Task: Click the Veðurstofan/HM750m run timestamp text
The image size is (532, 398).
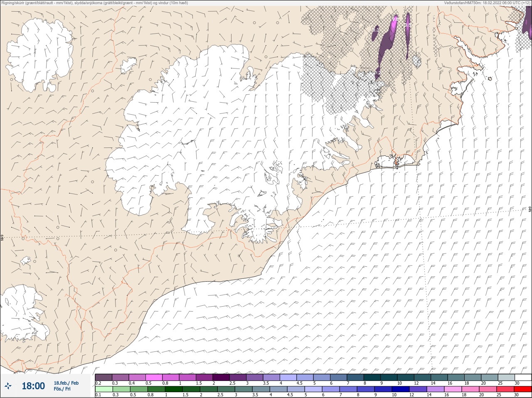Action: [x=487, y=3]
